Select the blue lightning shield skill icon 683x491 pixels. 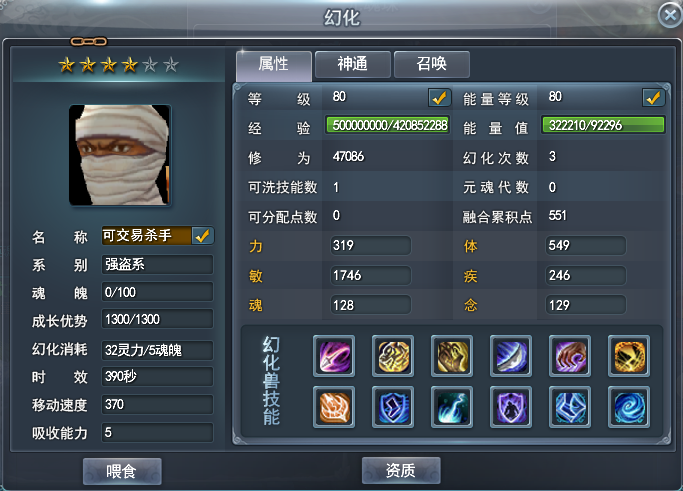coord(393,407)
